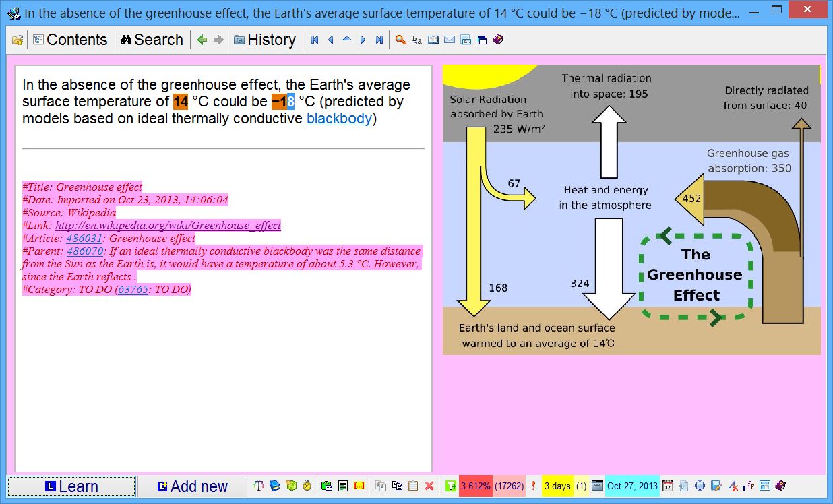833x504 pixels.
Task: Click the yellow cloze deletion bracket icon
Action: (359, 486)
